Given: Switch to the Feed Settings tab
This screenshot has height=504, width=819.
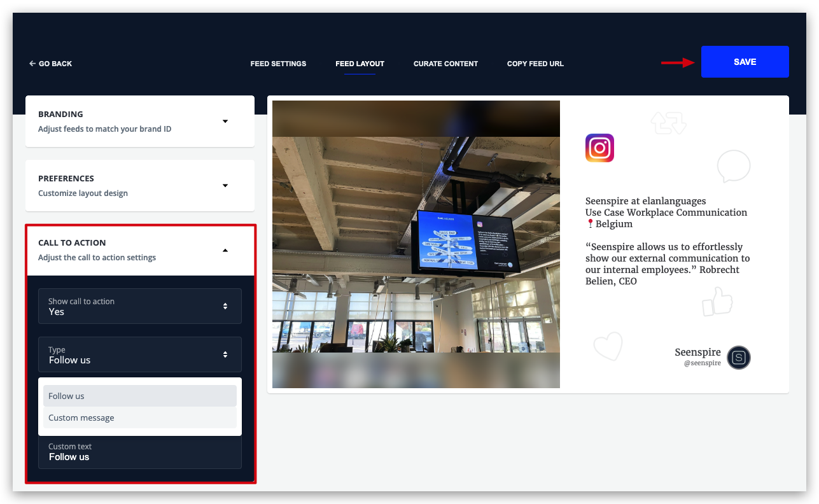Looking at the screenshot, I should (278, 64).
